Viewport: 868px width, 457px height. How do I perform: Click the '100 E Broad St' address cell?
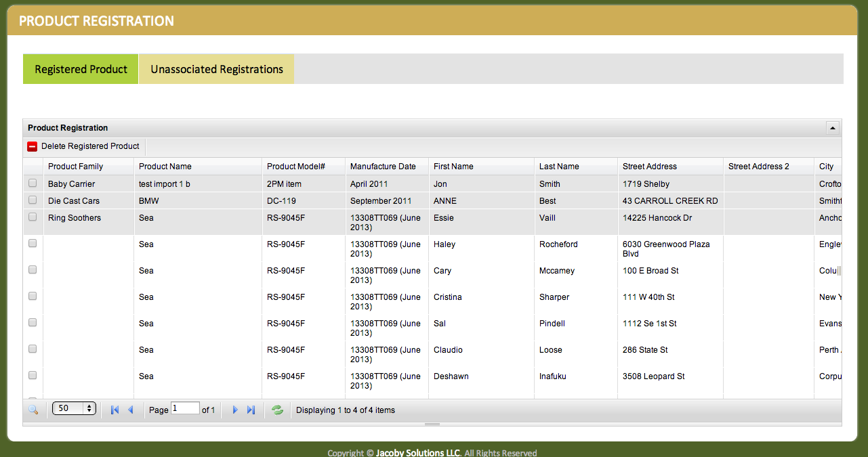(671, 275)
